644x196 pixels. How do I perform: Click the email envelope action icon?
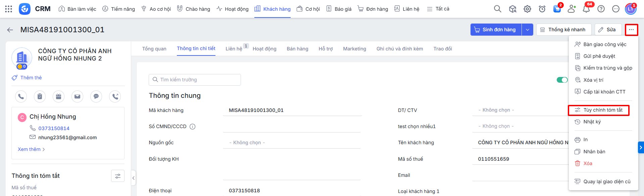pyautogui.click(x=77, y=96)
